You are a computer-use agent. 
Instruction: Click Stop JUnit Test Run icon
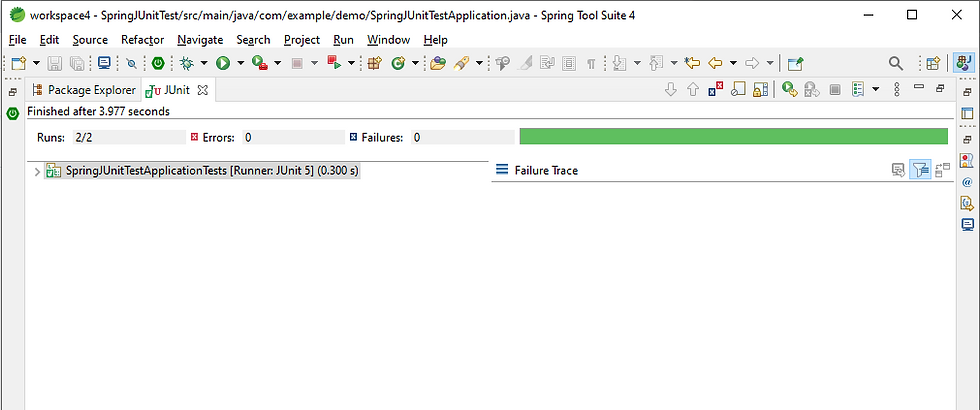(835, 90)
